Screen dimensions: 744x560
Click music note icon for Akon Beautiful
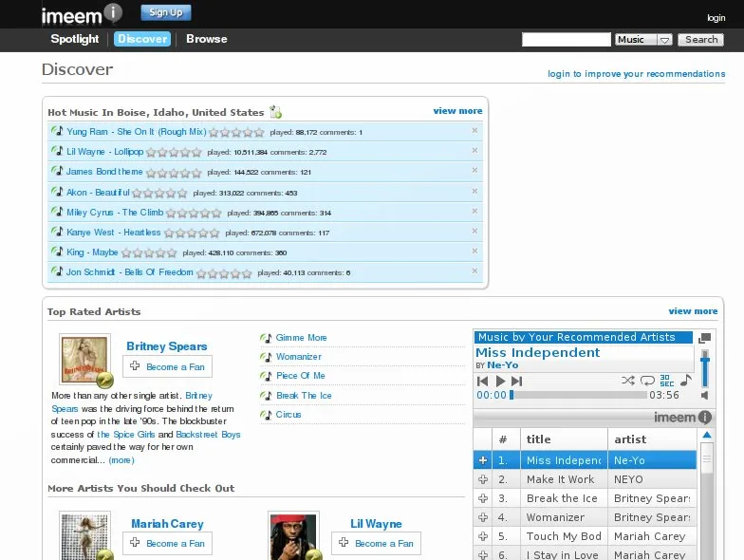[57, 192]
